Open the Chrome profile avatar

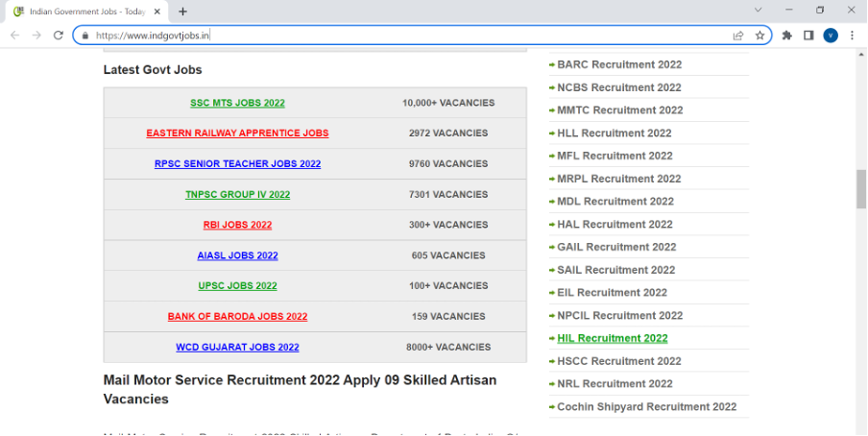tap(831, 36)
